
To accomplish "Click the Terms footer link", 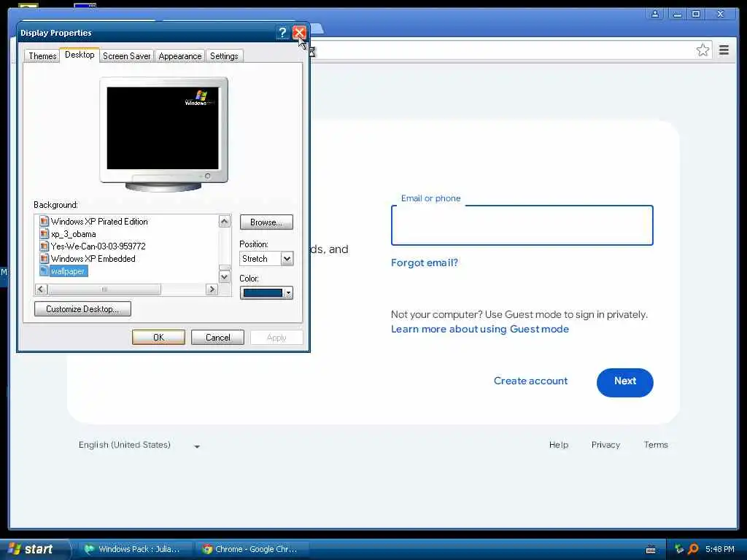I will (656, 445).
